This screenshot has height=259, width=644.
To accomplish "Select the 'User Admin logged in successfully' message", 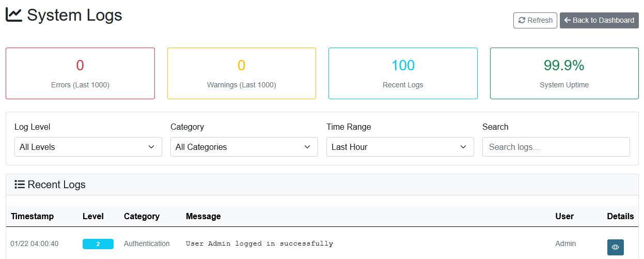I will (x=259, y=243).
